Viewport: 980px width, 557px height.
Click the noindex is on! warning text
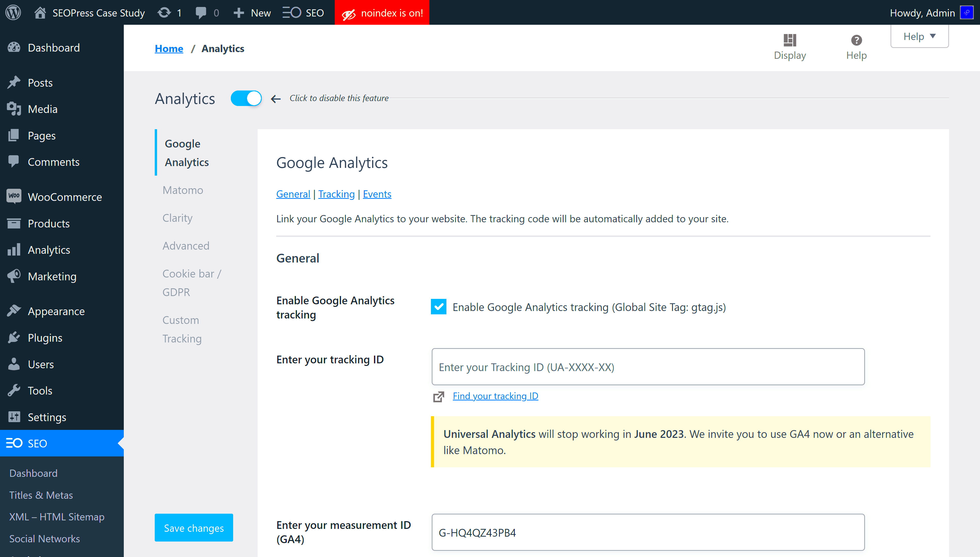pos(392,13)
